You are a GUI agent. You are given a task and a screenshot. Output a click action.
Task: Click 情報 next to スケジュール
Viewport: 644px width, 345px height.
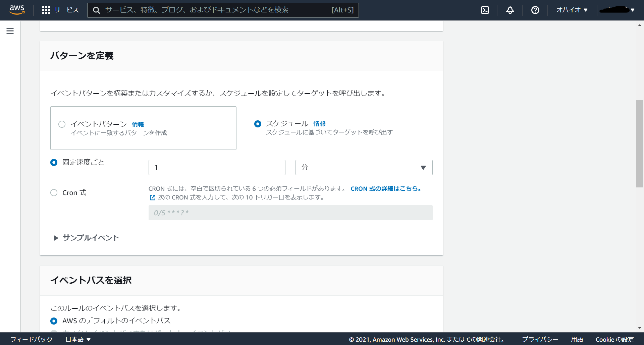tap(319, 123)
